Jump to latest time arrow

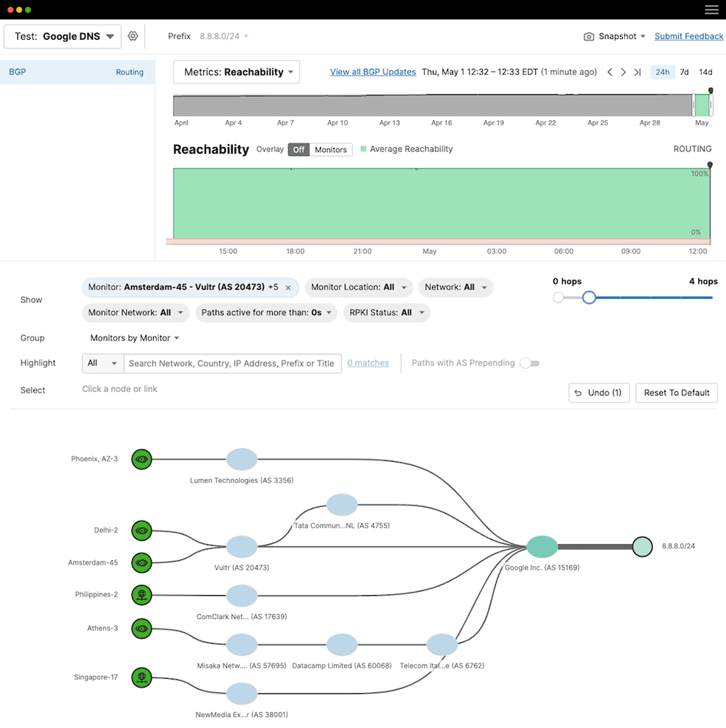[x=637, y=72]
